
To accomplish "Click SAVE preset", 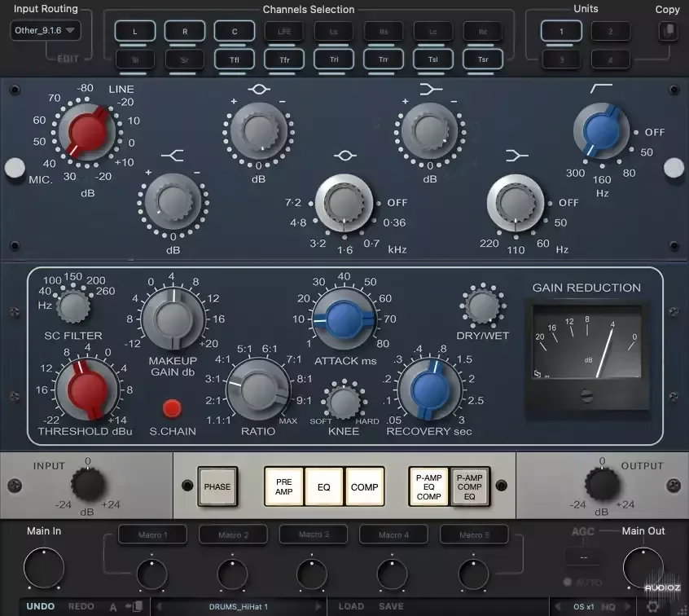I will pyautogui.click(x=391, y=606).
